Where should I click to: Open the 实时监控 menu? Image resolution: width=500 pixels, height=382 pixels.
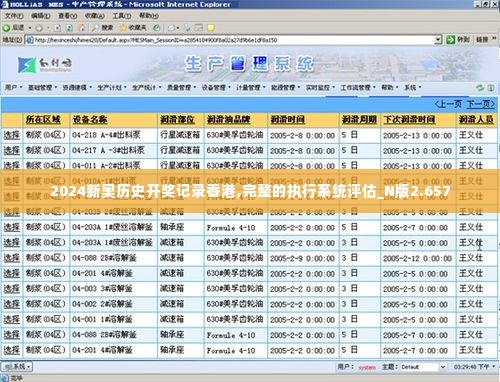tap(320, 88)
